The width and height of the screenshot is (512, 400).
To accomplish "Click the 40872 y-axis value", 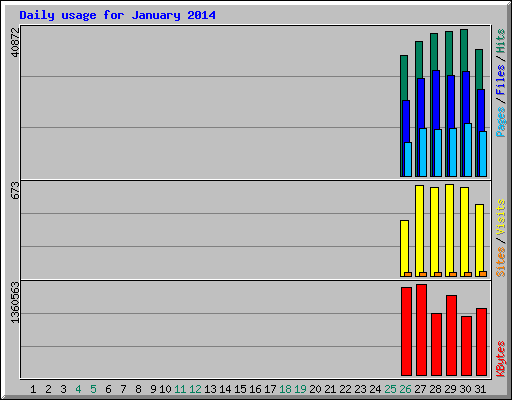I will (15, 42).
